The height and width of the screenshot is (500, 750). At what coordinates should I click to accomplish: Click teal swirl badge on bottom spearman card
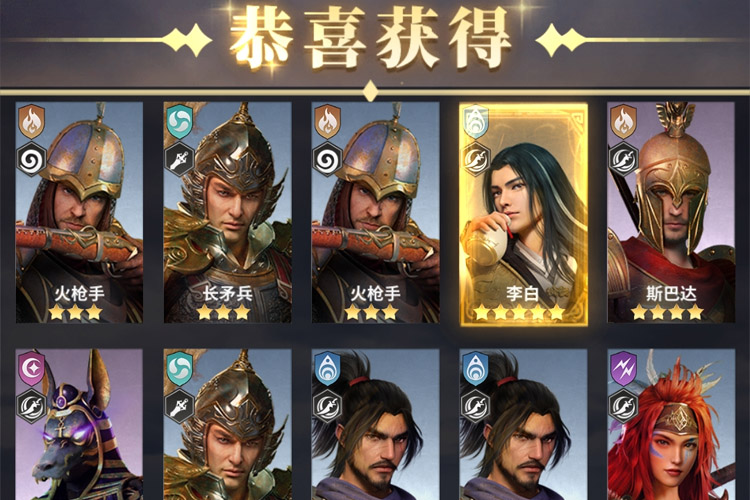click(180, 369)
